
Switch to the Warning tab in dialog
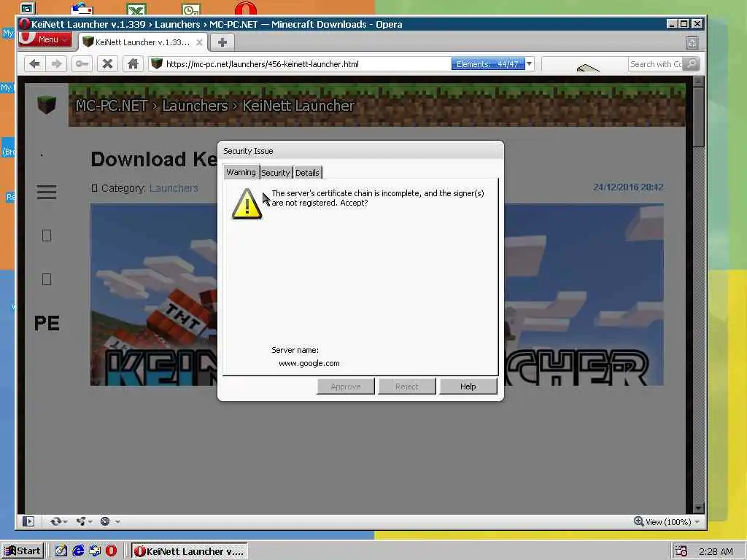[x=241, y=172]
